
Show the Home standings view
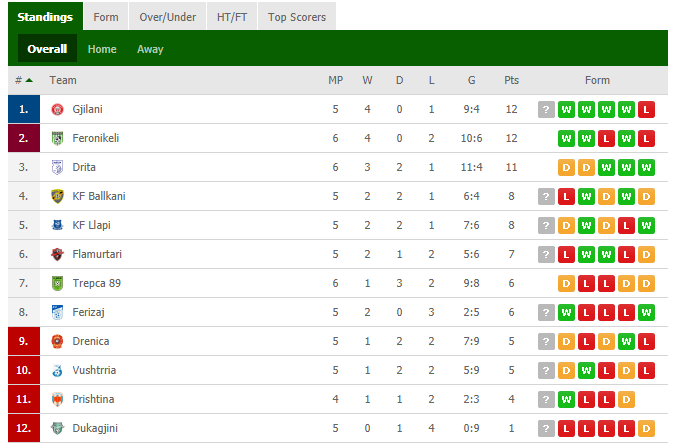pos(102,49)
